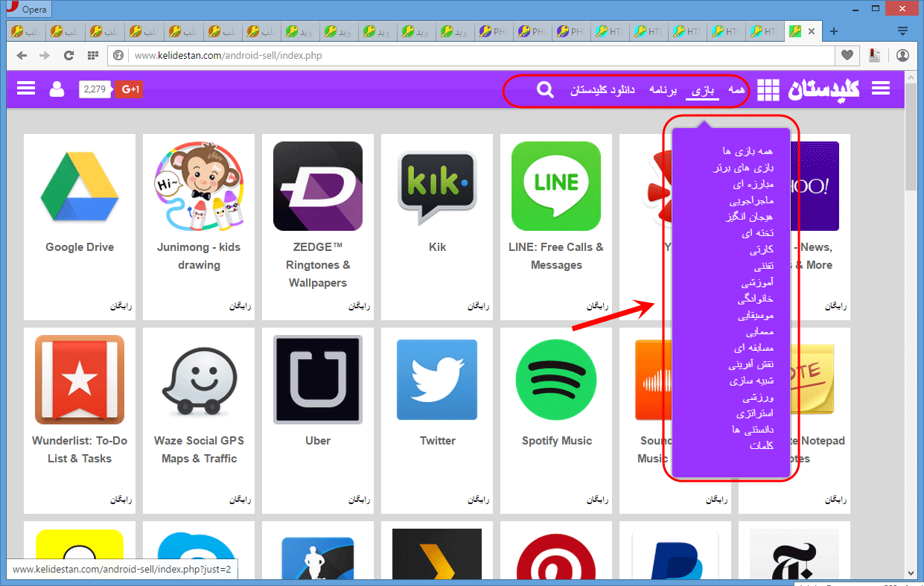Viewport: 924px width, 586px height.
Task: Open the Junimong - kids drawing title
Action: point(199,256)
